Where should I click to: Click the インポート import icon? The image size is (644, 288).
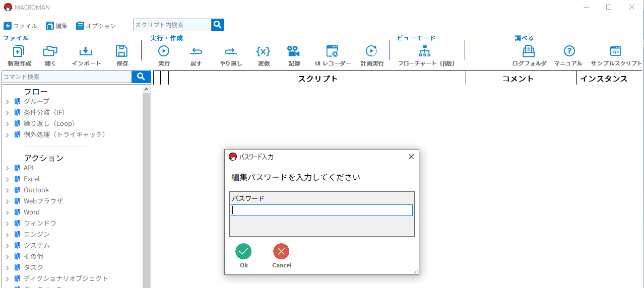[86, 51]
